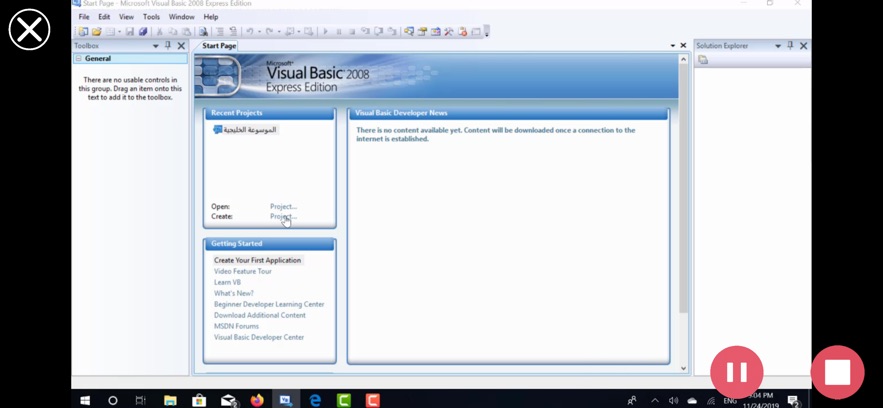The height and width of the screenshot is (408, 883).
Task: Select the Start Page tab
Action: (x=219, y=46)
